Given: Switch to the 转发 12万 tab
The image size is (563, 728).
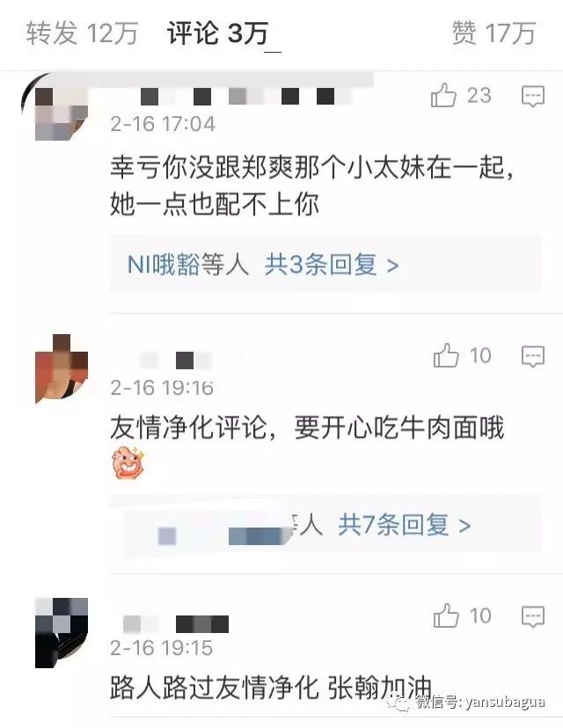Looking at the screenshot, I should pyautogui.click(x=82, y=33).
